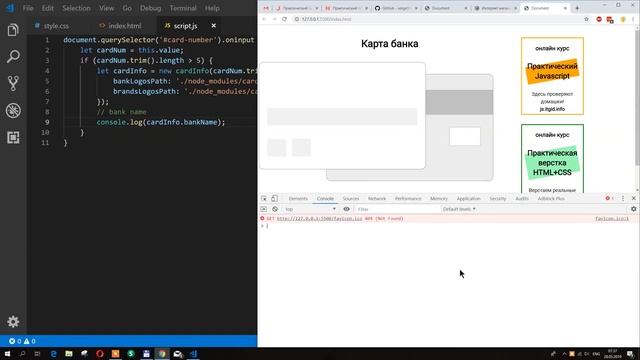Open the Source Control view in VS Code

click(13, 83)
